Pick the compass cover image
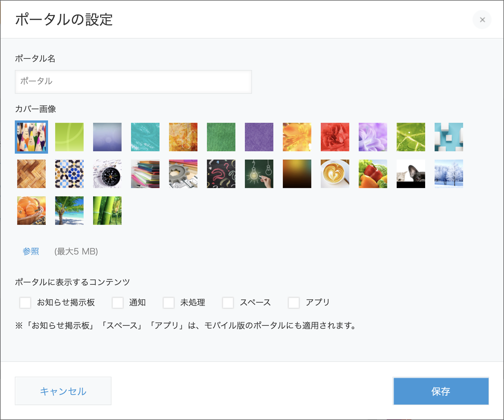Screen dimensions: 504x420 point(107,174)
